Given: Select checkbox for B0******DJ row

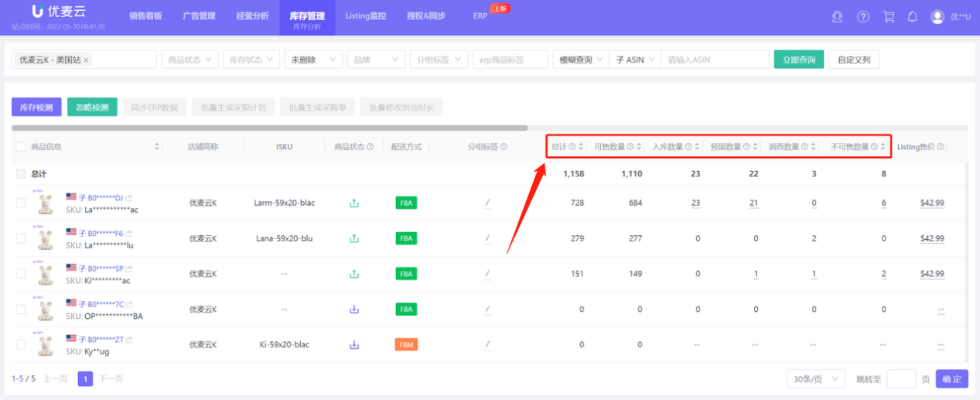Looking at the screenshot, I should (21, 203).
